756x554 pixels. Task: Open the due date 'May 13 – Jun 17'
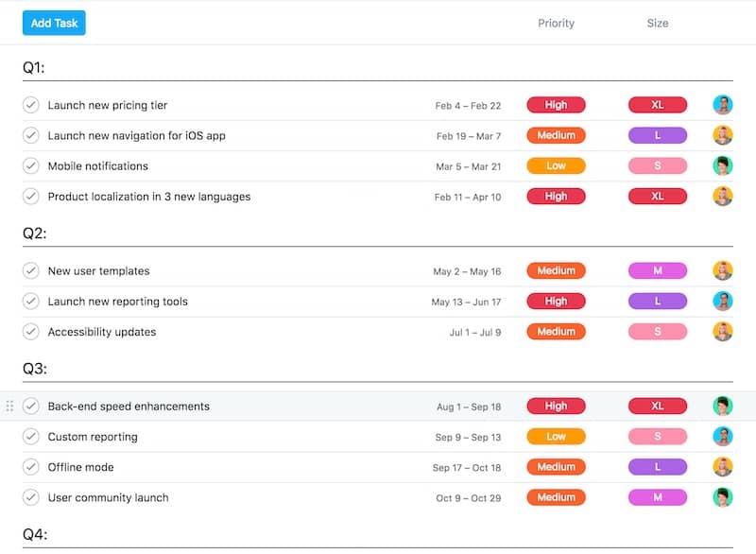(466, 303)
